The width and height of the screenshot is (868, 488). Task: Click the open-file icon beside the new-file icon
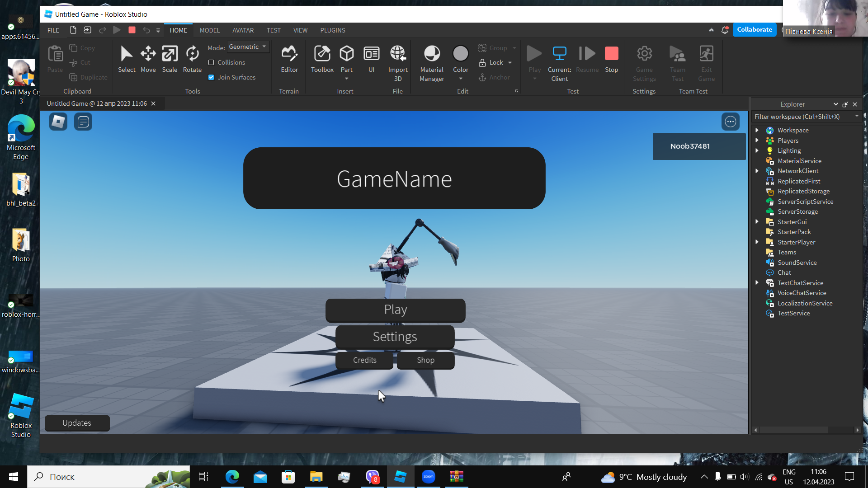pyautogui.click(x=88, y=30)
